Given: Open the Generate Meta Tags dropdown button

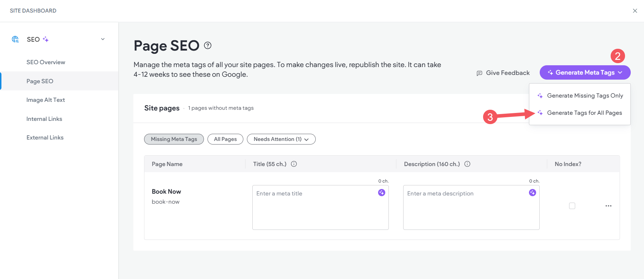Looking at the screenshot, I should click(585, 72).
